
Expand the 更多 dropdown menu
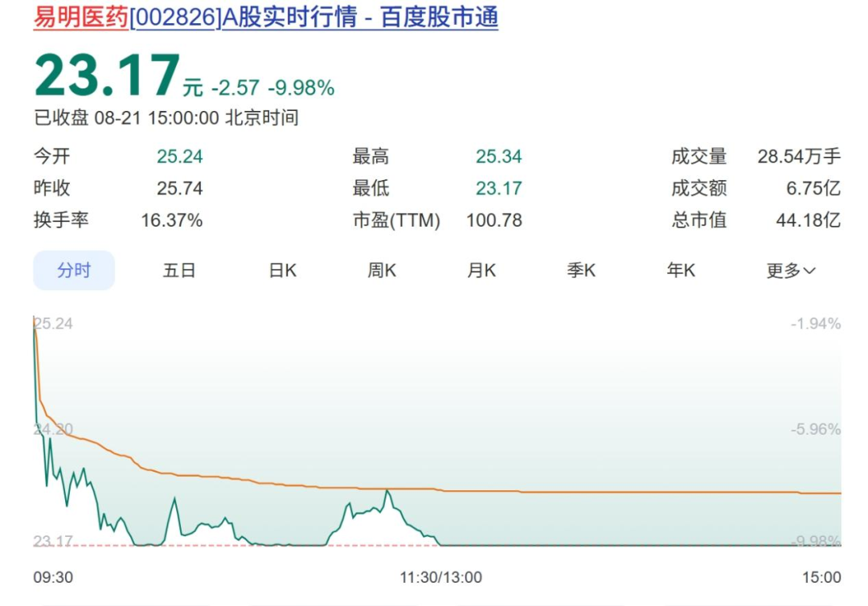[791, 271]
